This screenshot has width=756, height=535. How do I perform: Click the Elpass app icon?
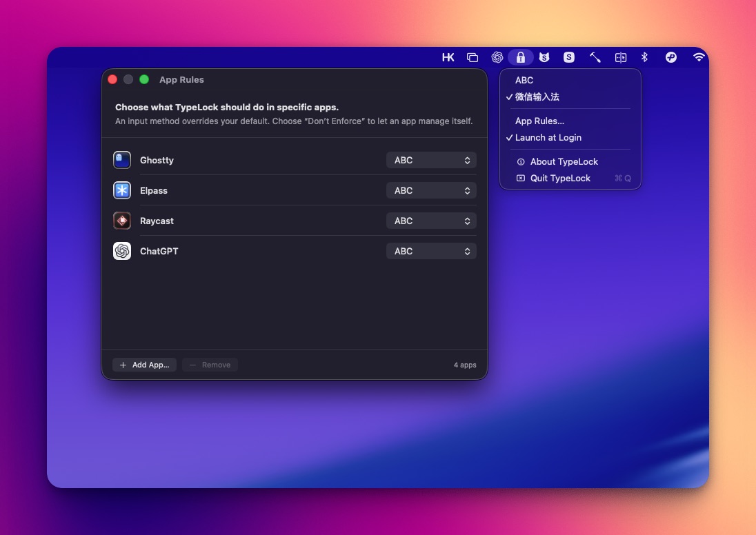tap(122, 190)
